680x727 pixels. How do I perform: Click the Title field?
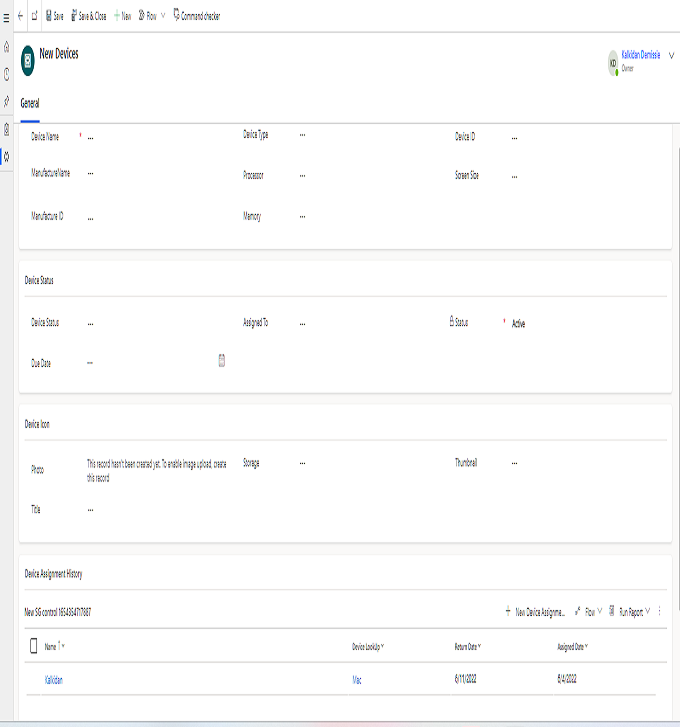[158, 510]
